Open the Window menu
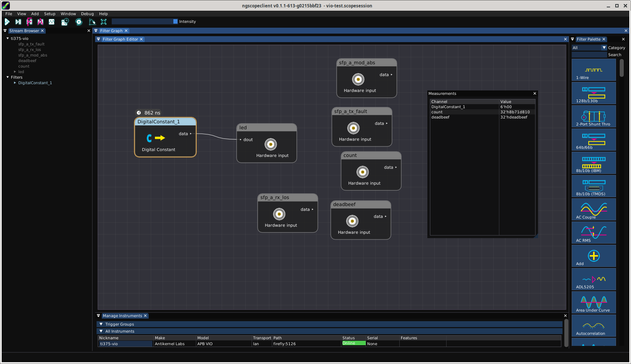 coord(68,14)
